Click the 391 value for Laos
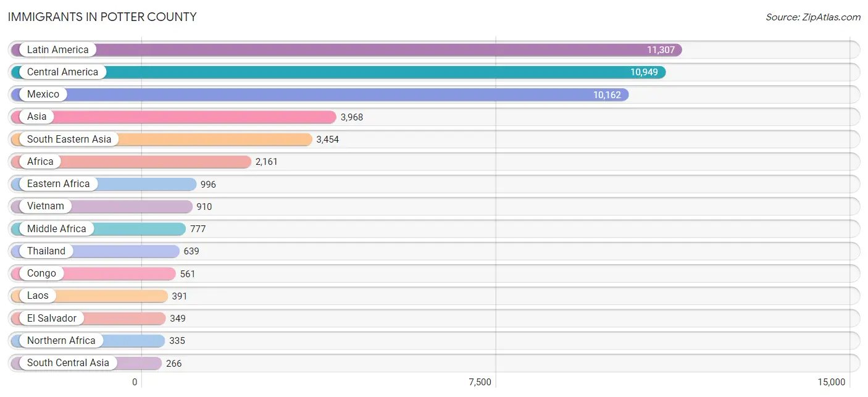Screen dimensions: 868x397 tap(180, 296)
